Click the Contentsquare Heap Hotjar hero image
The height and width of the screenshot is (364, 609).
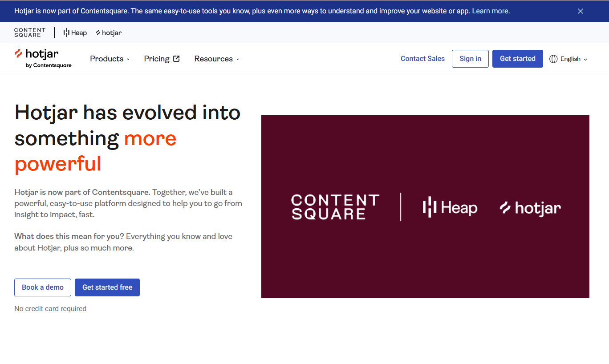click(425, 207)
